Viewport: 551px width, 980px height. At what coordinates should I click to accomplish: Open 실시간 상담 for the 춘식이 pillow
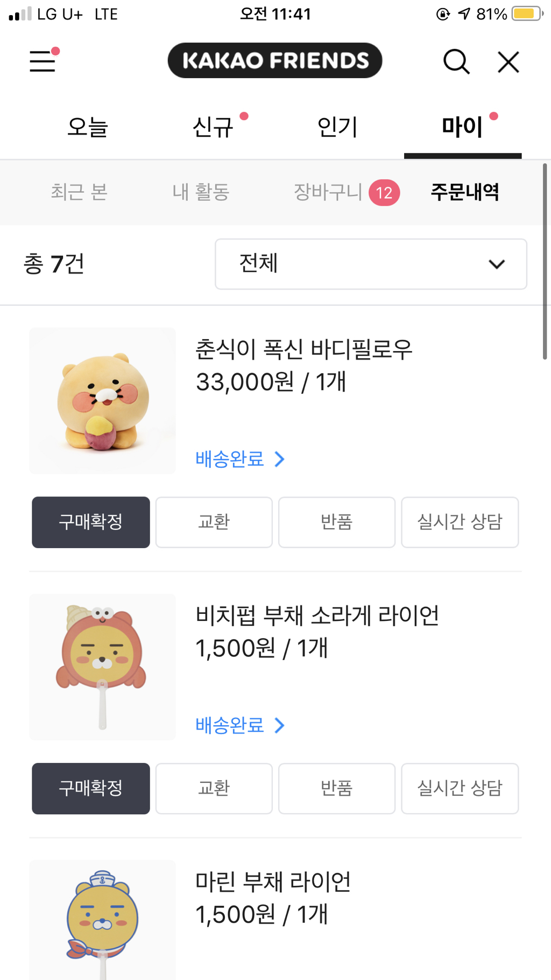(x=460, y=522)
